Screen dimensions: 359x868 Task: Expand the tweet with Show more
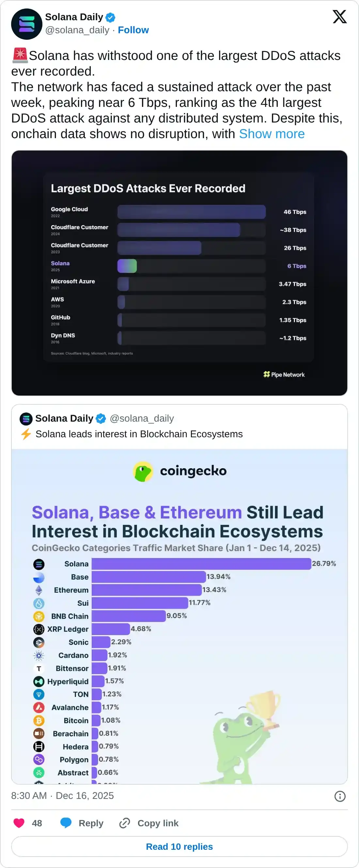(x=272, y=134)
